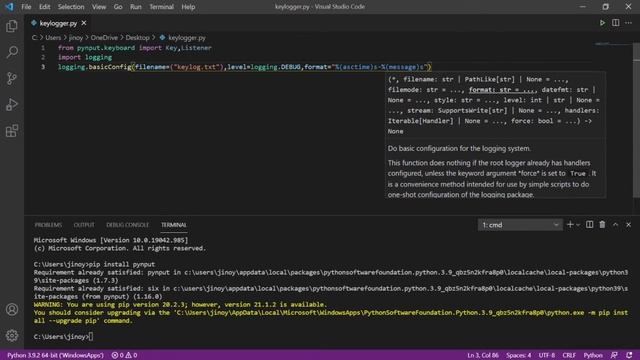The image size is (640, 360).
Task: Open the Terminal menu
Action: [161, 7]
